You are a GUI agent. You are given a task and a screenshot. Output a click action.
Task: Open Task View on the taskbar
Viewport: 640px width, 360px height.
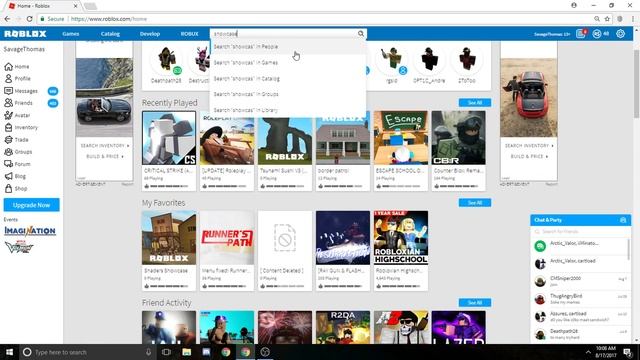pos(166,352)
